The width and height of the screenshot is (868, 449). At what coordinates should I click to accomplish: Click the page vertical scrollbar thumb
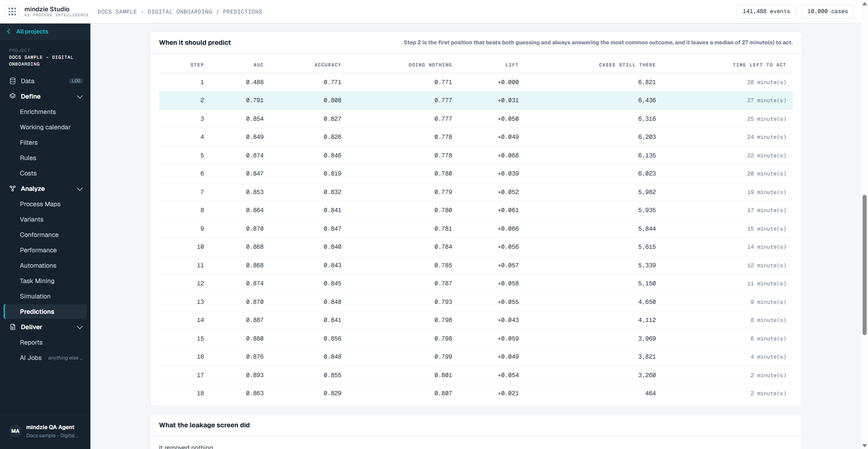click(864, 265)
